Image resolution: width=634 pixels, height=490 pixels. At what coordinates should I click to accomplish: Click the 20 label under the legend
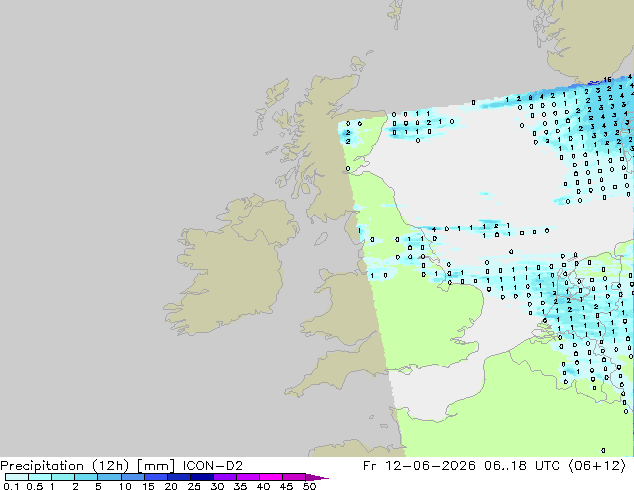(171, 486)
